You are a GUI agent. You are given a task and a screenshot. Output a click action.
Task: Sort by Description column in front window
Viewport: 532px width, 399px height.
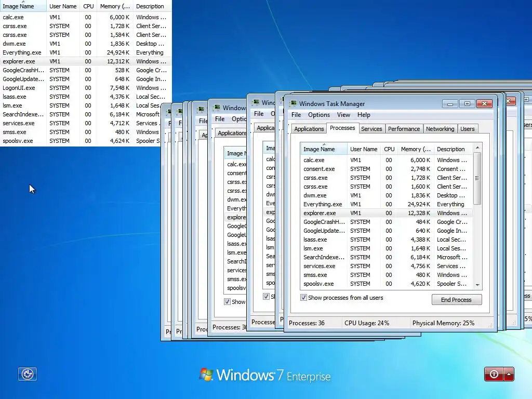pyautogui.click(x=453, y=149)
